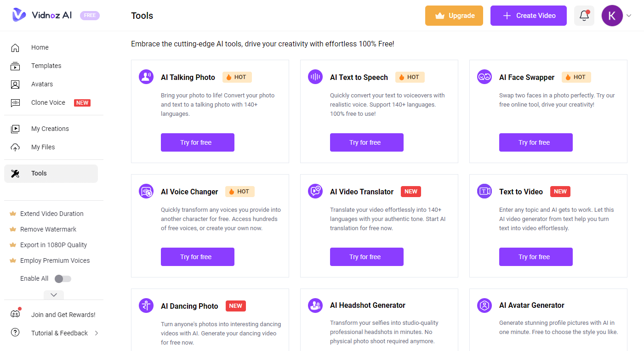644x351 pixels.
Task: Click the AI Talking Photo icon
Action: pos(146,77)
